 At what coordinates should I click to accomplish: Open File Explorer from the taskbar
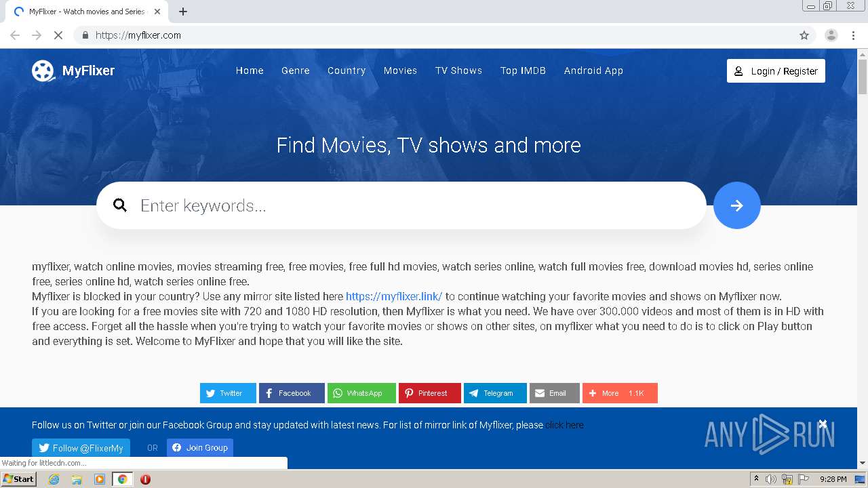click(77, 479)
